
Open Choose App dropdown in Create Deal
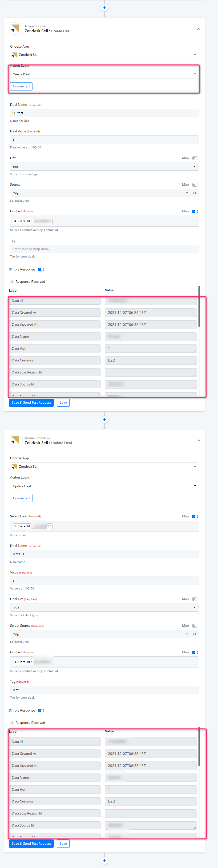coord(105,55)
